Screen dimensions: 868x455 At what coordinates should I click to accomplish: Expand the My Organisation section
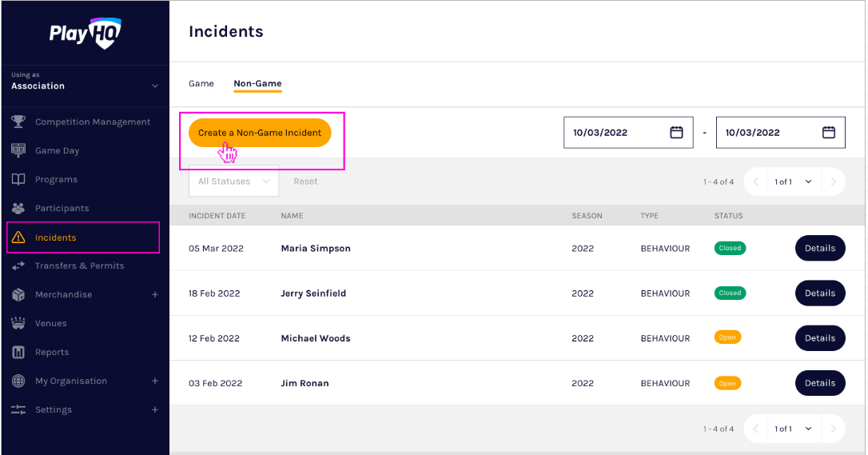pos(155,381)
